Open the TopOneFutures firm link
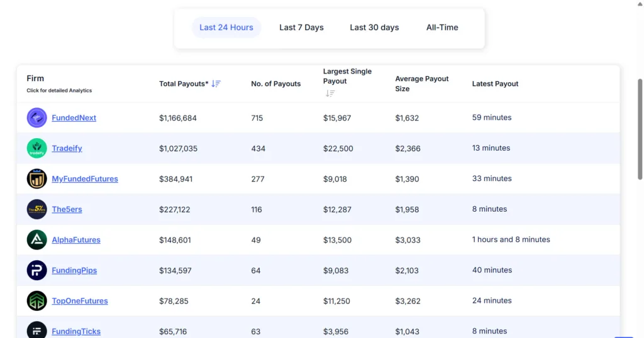Image resolution: width=644 pixels, height=338 pixels. (80, 301)
